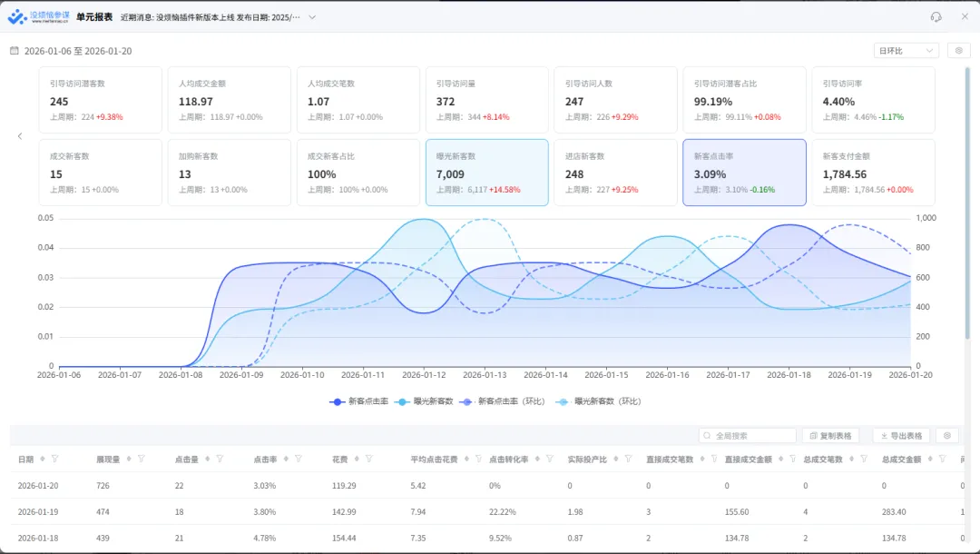Sort by 实际投产比 column
The height and width of the screenshot is (554, 980).
click(616, 459)
